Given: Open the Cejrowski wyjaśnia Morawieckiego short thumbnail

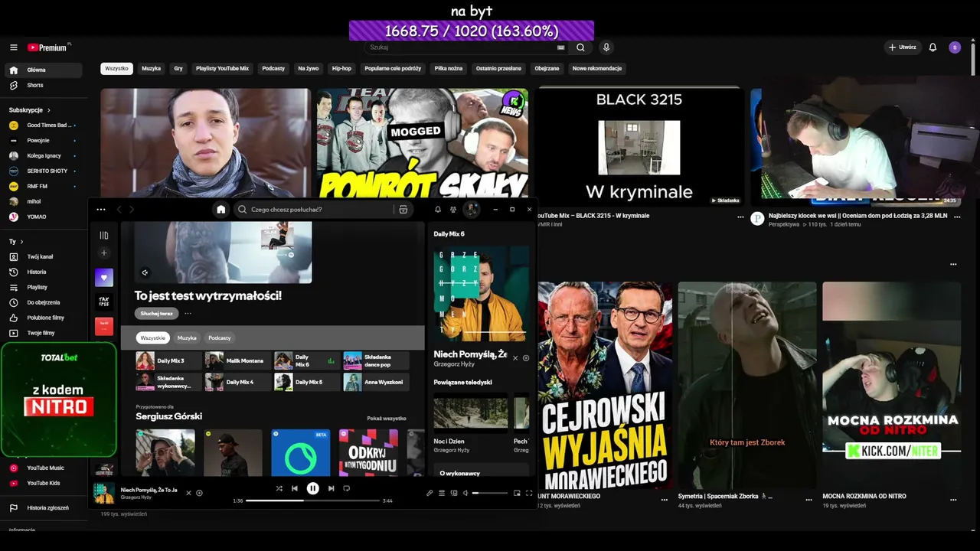Looking at the screenshot, I should pyautogui.click(x=605, y=386).
